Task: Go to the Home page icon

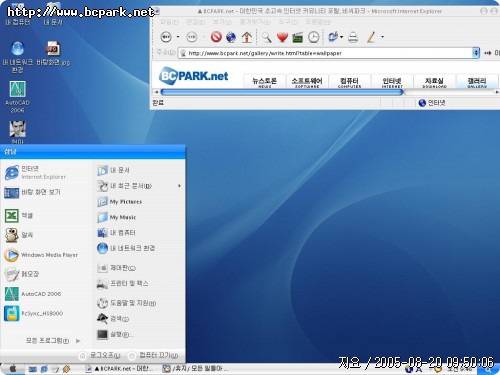Action: coord(247,37)
